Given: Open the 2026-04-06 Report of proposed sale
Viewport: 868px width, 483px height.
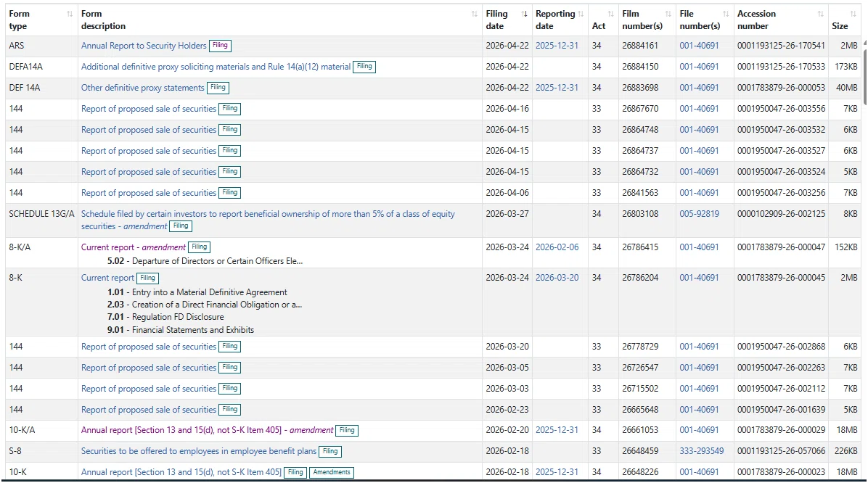Looking at the screenshot, I should click(148, 192).
